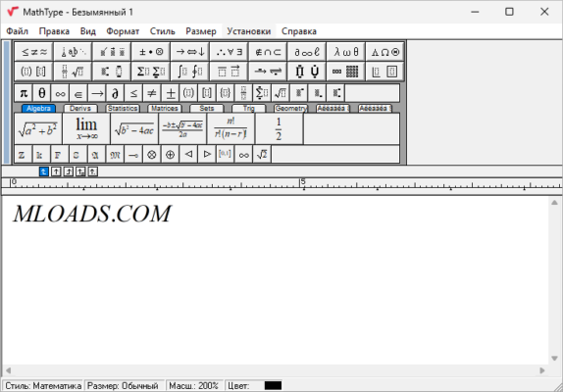
Task: Insert the n!/r!(n−r)! combination expression
Action: (230, 129)
